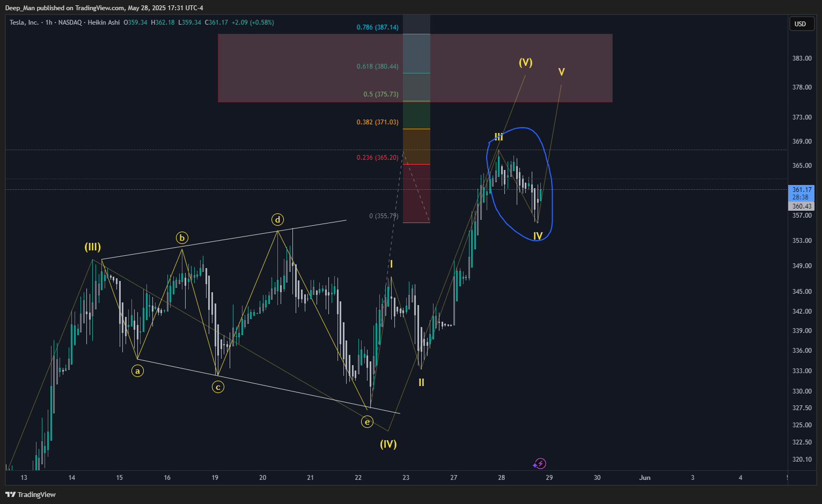
Task: Click date 13 on the time axis
Action: (x=24, y=478)
